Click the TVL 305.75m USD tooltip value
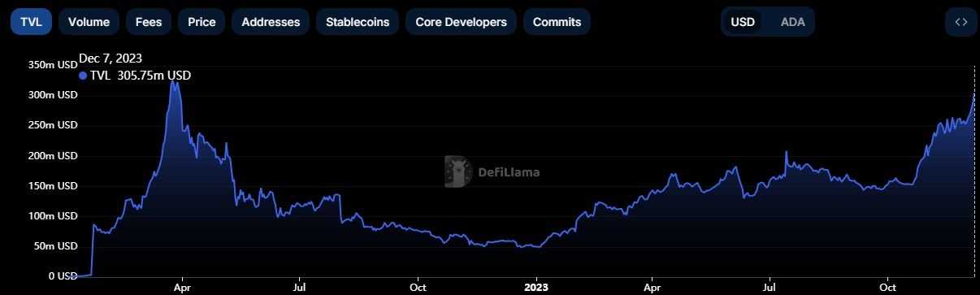The width and height of the screenshot is (980, 295). click(x=141, y=76)
